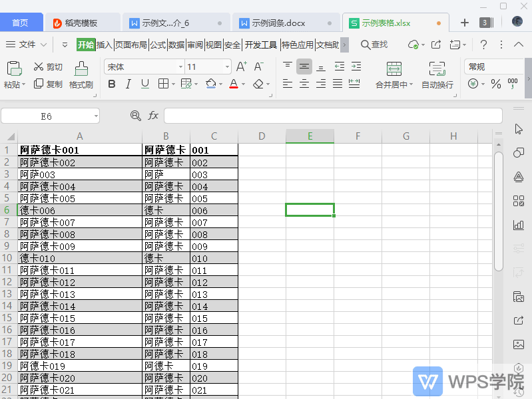This screenshot has height=399, width=532.
Task: Open the font size dropdown
Action: (x=227, y=67)
